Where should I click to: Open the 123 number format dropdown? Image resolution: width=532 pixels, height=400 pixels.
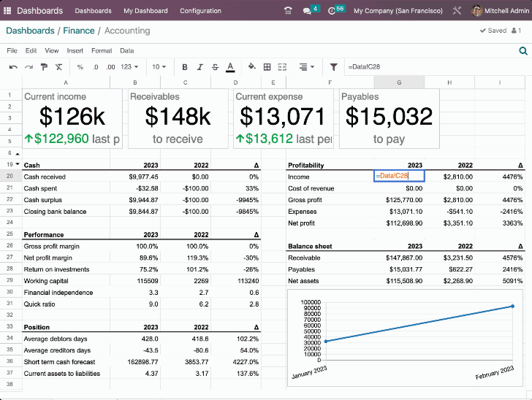click(x=129, y=67)
